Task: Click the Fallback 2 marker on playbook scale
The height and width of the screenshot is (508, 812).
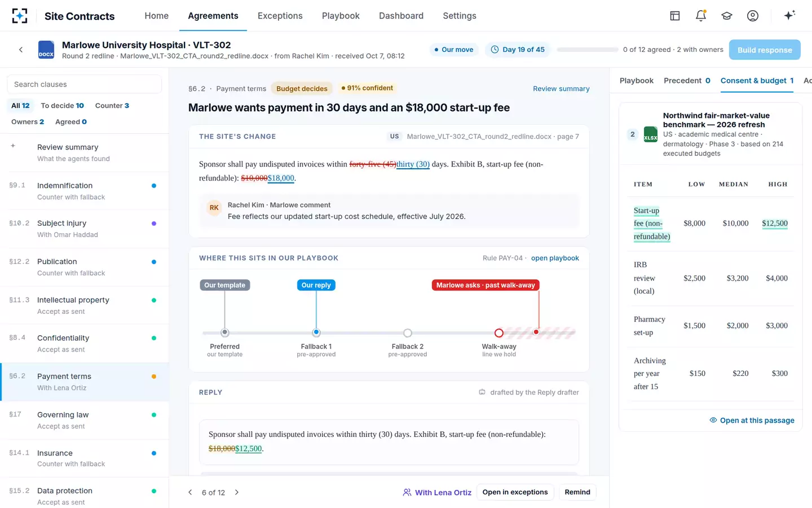Action: (408, 333)
